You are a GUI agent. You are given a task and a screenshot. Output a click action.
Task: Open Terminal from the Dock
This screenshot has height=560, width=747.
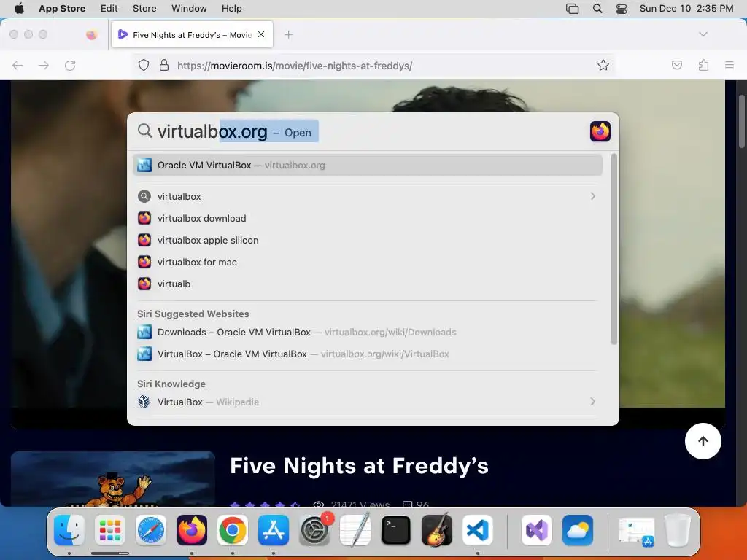(396, 530)
